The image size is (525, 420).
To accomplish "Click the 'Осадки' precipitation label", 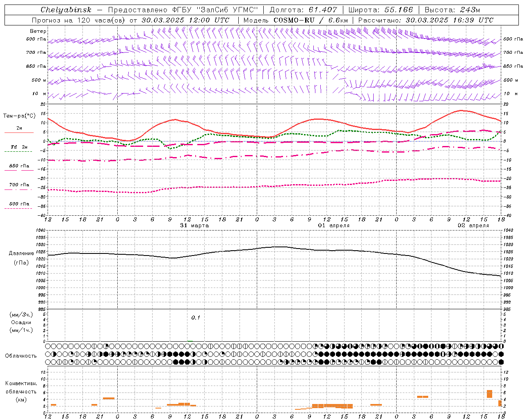I will click(21, 322).
